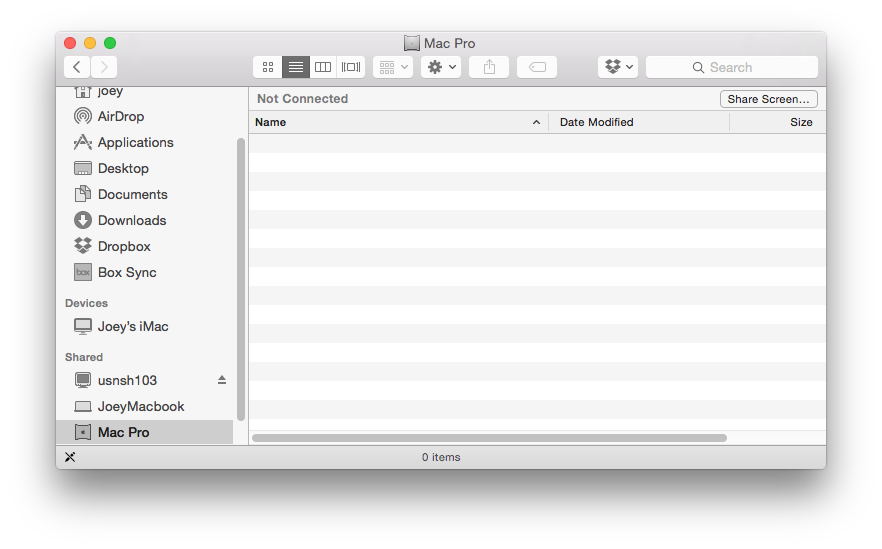Switch to column view
The width and height of the screenshot is (882, 549).
[323, 67]
